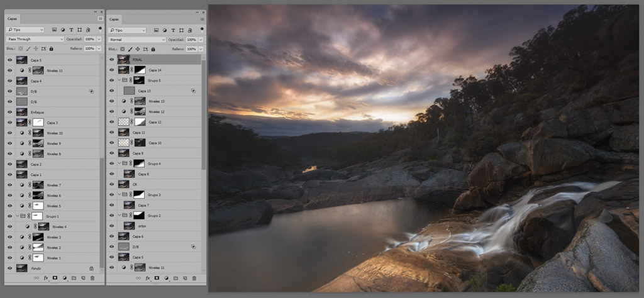The width and height of the screenshot is (644, 298).
Task: Click the layer mask icon in the right panel
Action: (157, 277)
